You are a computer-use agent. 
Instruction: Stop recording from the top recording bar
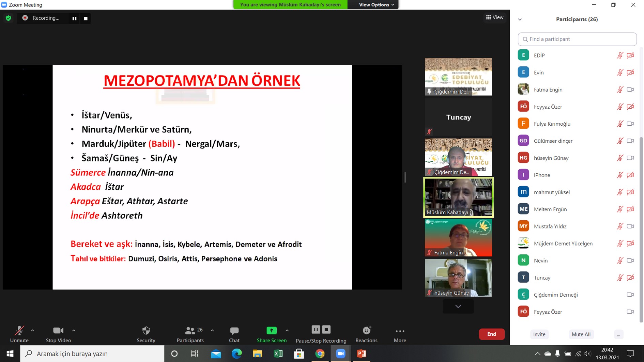pyautogui.click(x=86, y=18)
